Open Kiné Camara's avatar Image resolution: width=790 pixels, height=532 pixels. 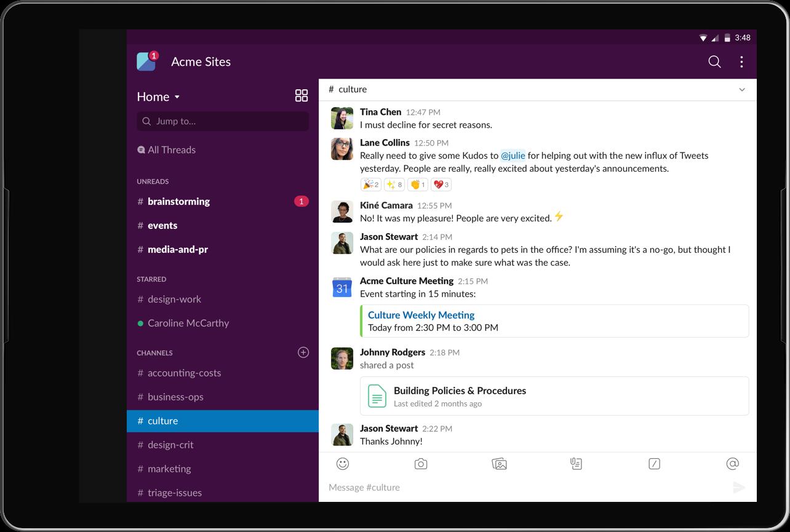[342, 212]
